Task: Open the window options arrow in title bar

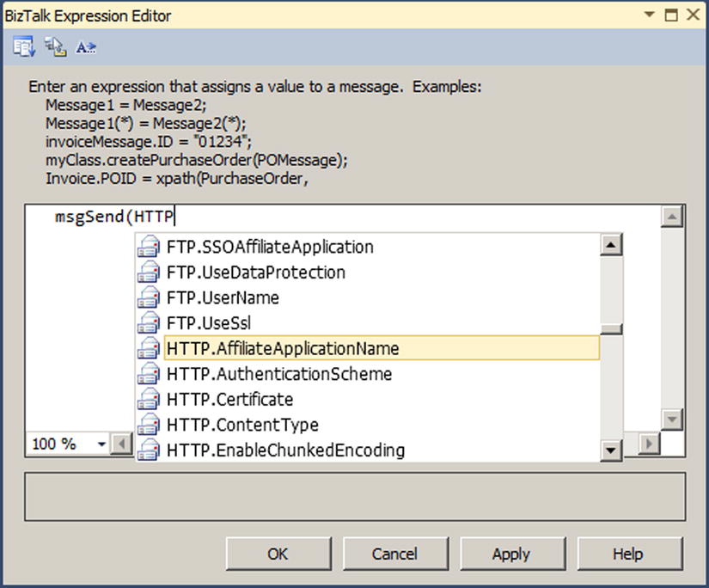Action: (650, 15)
